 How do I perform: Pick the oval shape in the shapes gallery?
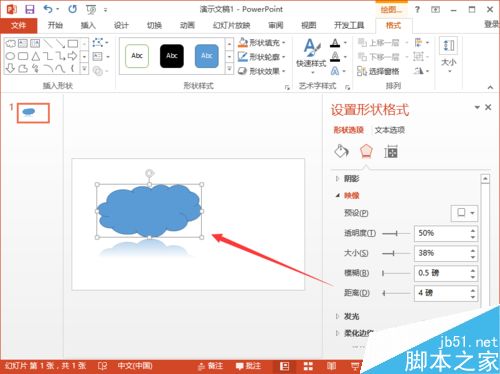(10, 56)
